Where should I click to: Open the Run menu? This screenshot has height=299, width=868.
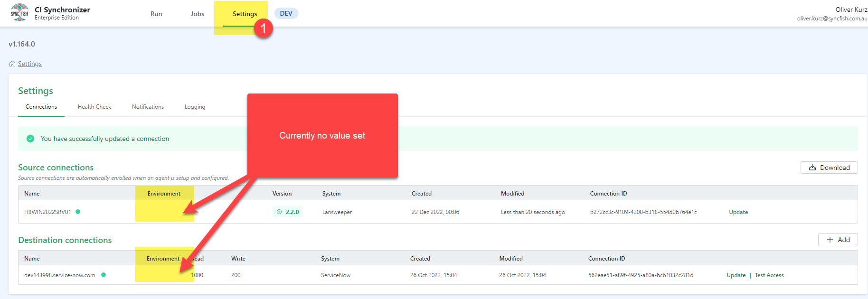click(156, 14)
